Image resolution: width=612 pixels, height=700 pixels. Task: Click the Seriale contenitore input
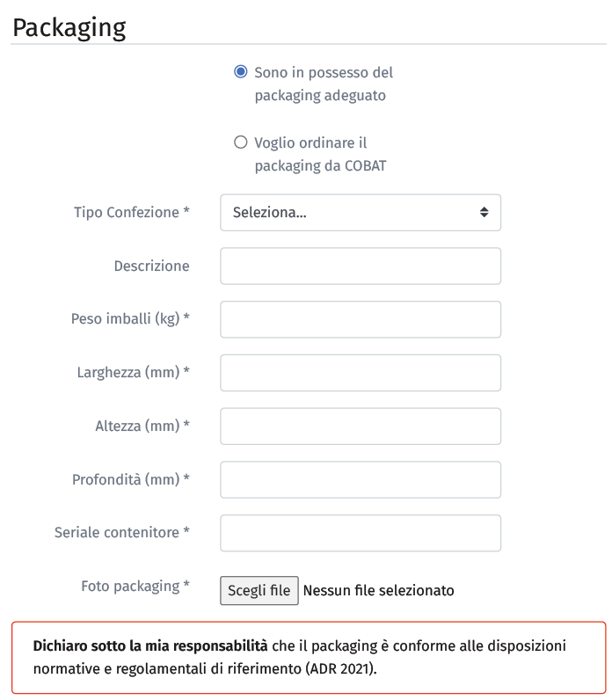360,533
